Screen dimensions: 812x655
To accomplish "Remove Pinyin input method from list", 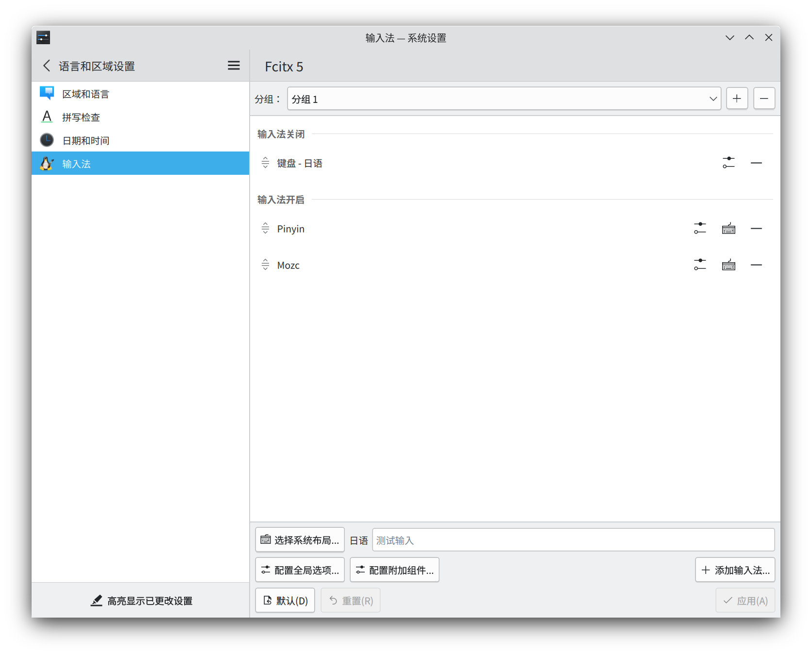I will tap(756, 228).
